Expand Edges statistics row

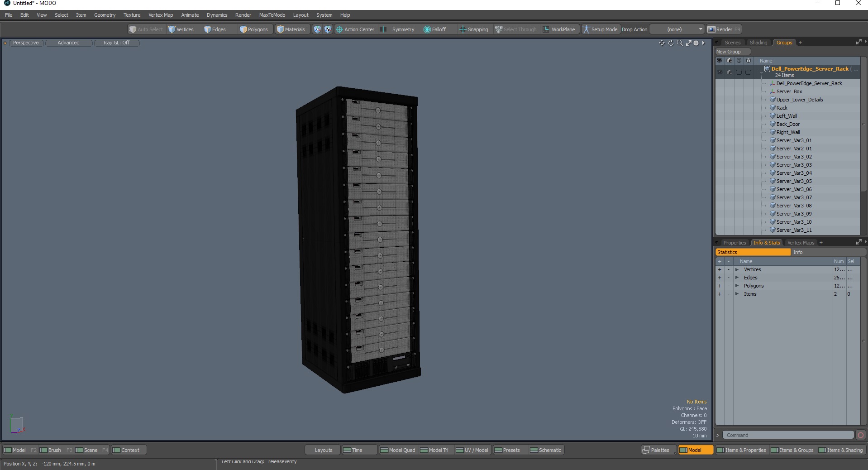click(737, 278)
